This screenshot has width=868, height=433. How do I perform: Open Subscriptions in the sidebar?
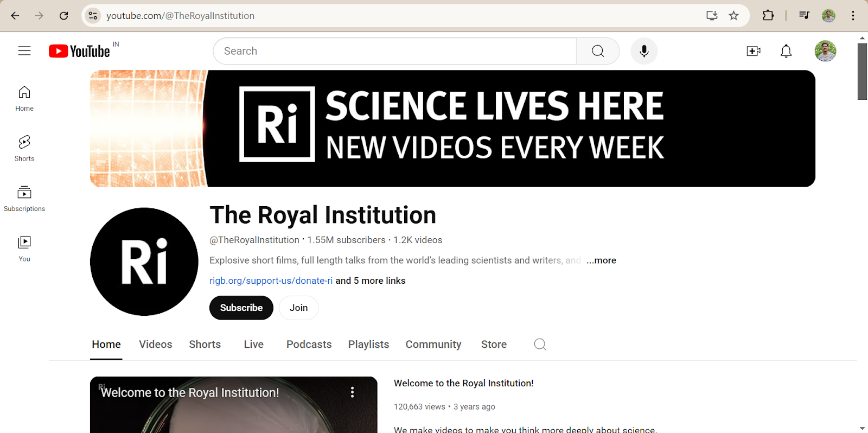point(24,199)
